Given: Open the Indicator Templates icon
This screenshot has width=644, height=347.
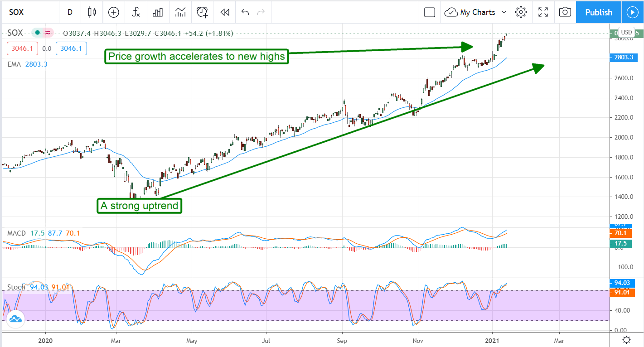Looking at the screenshot, I should click(180, 12).
